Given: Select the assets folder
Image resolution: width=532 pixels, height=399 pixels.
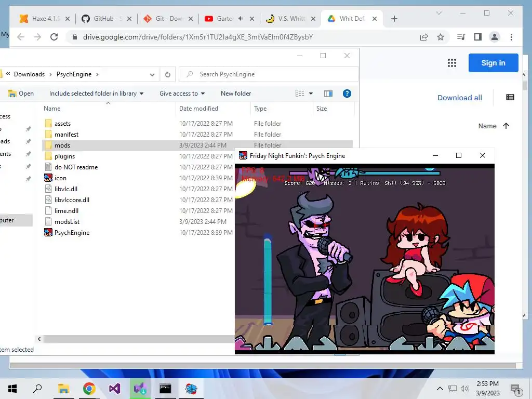Looking at the screenshot, I should pos(62,124).
